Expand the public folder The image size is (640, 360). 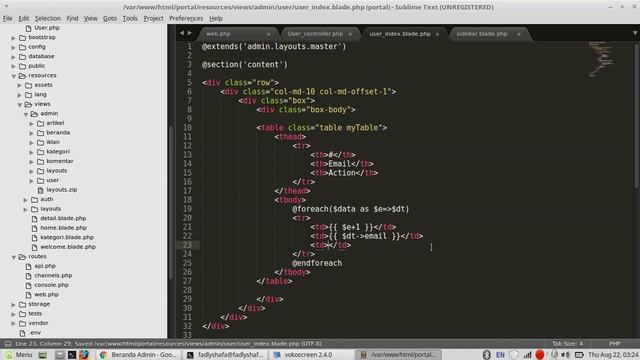tap(13, 66)
